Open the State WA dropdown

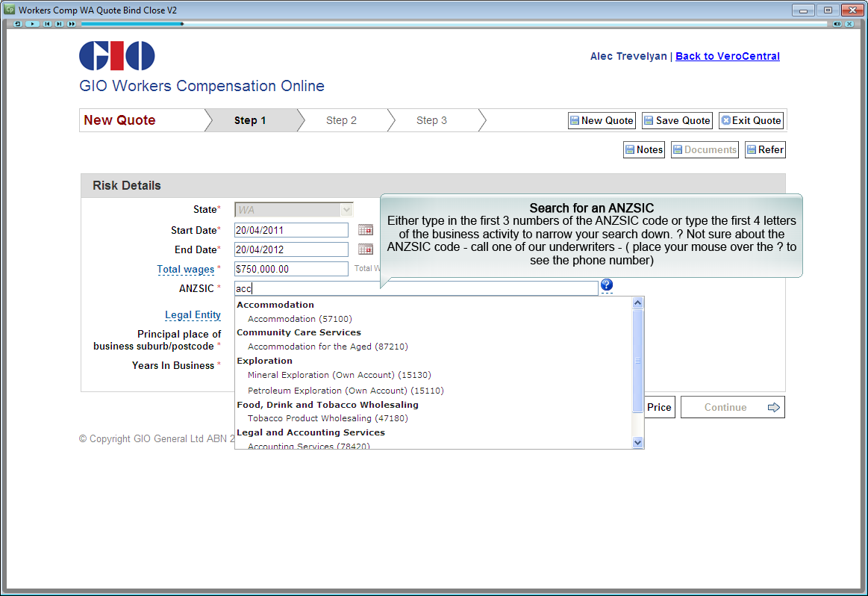tap(293, 210)
